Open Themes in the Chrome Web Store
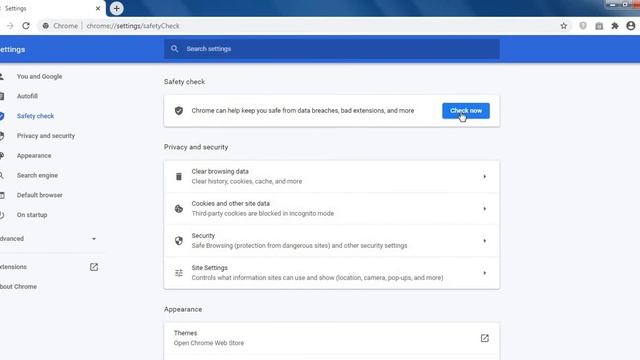The image size is (640, 360). coord(331,338)
